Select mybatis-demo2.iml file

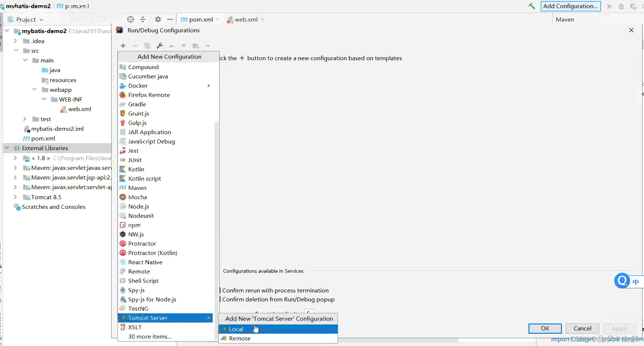(x=54, y=129)
